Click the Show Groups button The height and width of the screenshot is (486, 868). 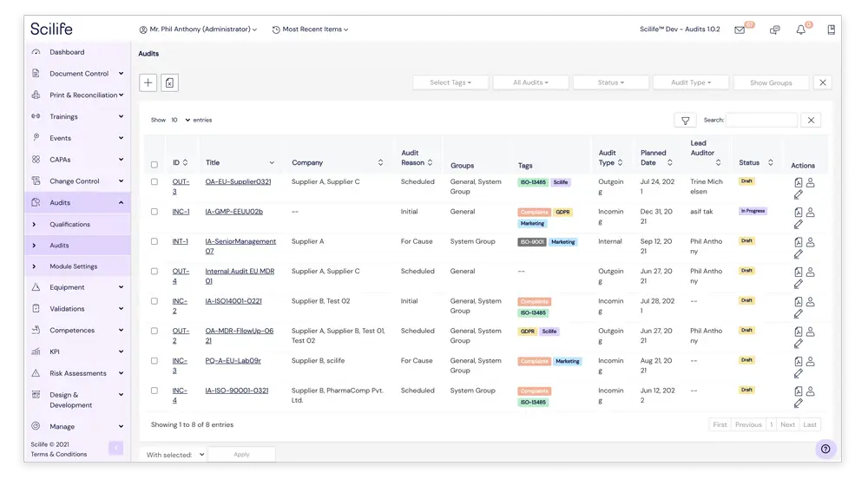click(771, 82)
